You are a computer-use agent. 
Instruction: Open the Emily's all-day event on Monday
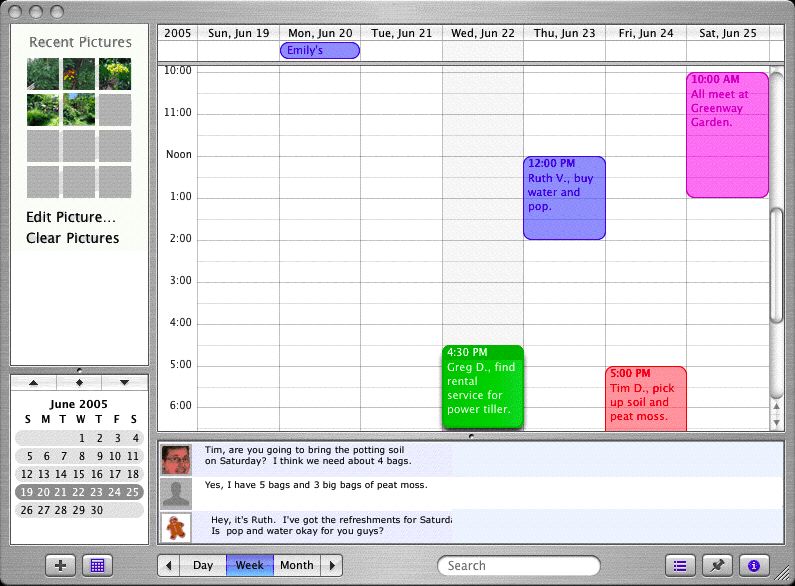(319, 50)
